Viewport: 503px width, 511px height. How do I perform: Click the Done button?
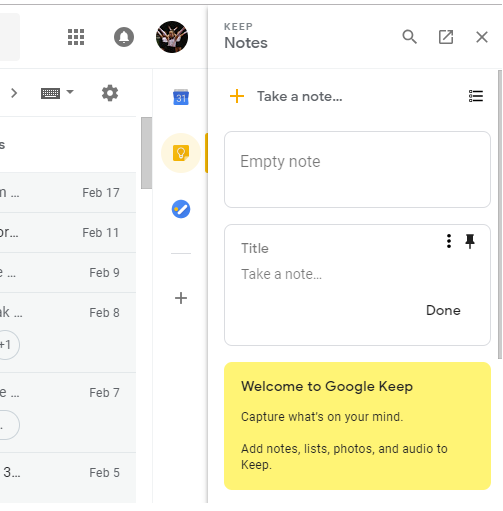pos(443,310)
